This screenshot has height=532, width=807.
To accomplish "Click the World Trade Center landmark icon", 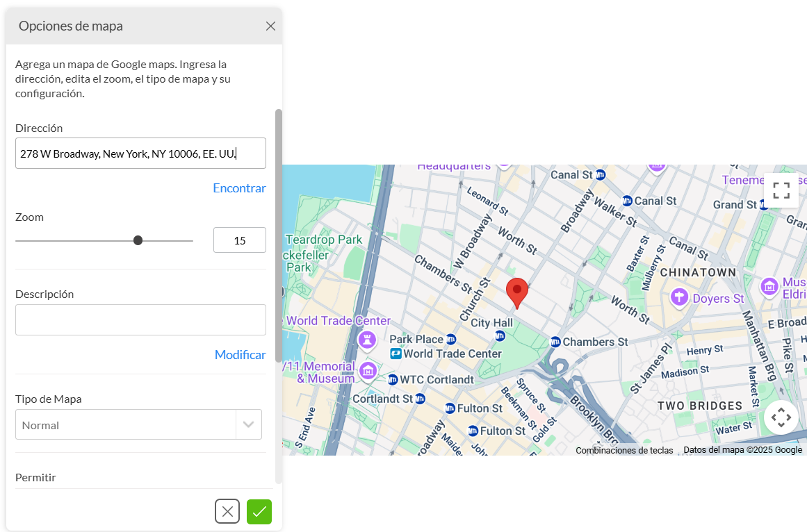I will point(367,340).
